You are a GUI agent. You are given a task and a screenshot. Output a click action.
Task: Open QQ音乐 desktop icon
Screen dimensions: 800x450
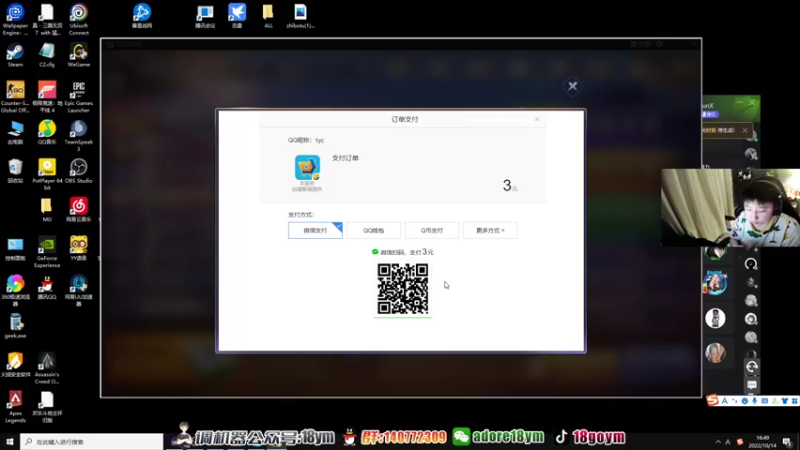[x=46, y=133]
